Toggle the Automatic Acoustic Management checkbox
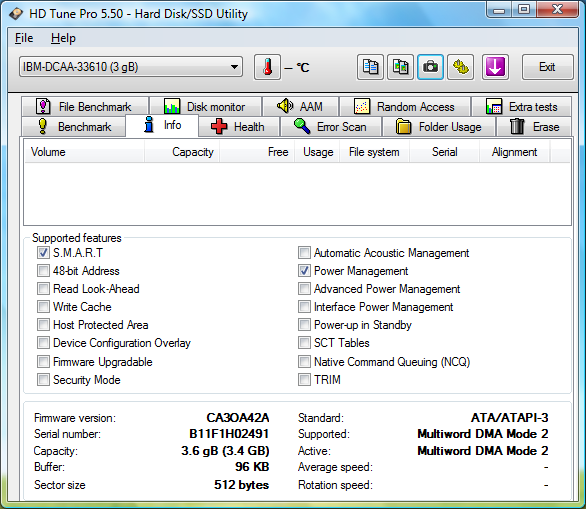The height and width of the screenshot is (509, 586). point(304,253)
